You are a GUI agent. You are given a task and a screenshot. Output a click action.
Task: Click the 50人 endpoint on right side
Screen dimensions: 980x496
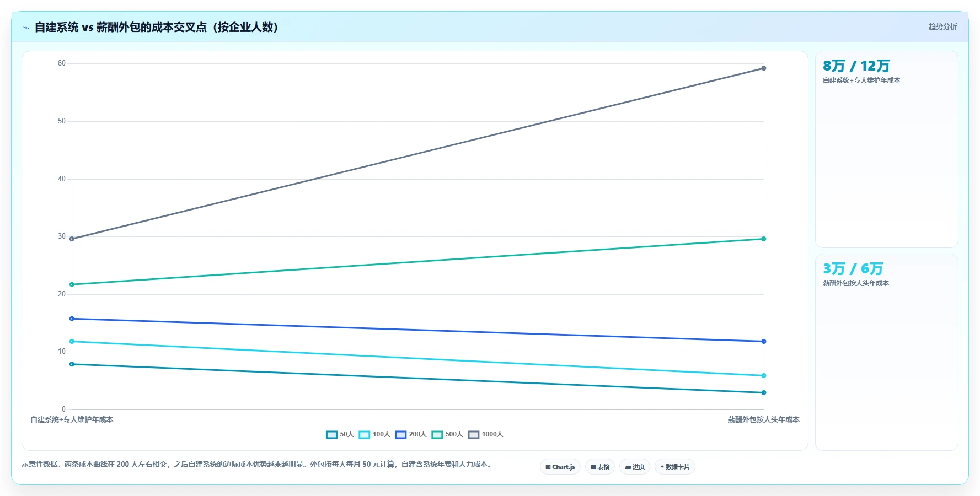pyautogui.click(x=764, y=393)
